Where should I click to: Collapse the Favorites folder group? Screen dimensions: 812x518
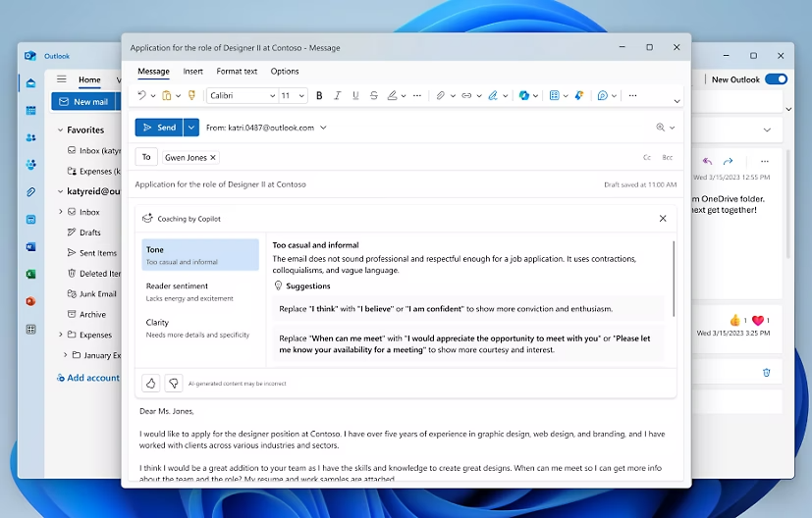tap(58, 129)
